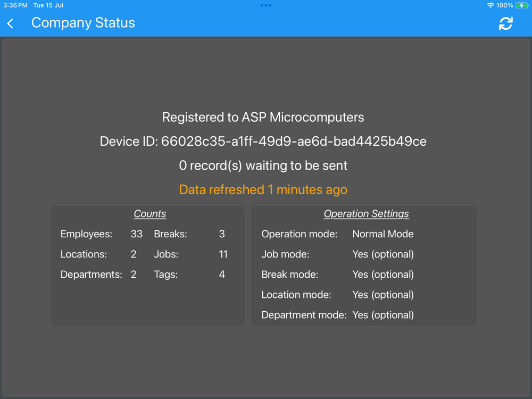Select the Device ID text
This screenshot has width=532, height=399.
pyautogui.click(x=263, y=142)
